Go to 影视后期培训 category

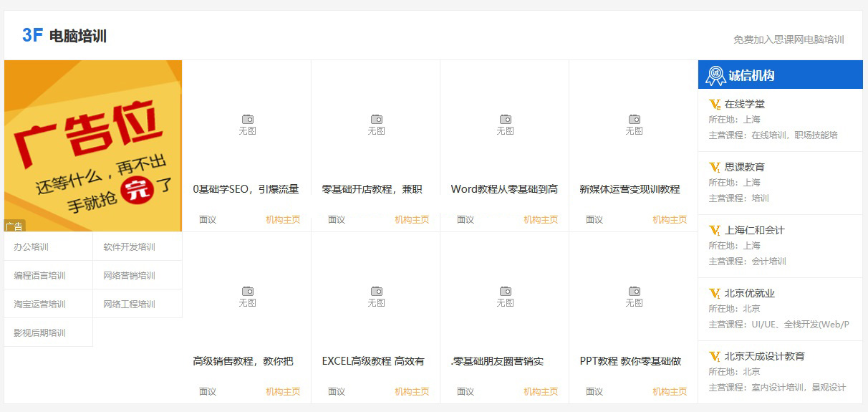click(x=39, y=333)
